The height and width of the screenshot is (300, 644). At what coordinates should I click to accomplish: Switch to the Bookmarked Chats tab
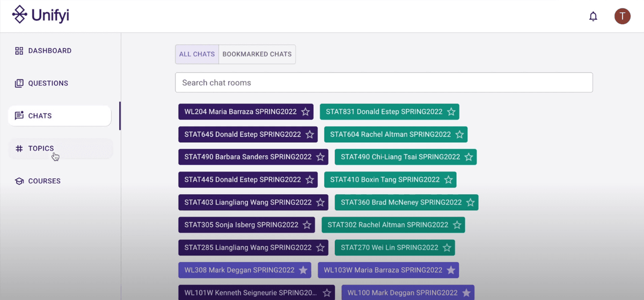(257, 54)
